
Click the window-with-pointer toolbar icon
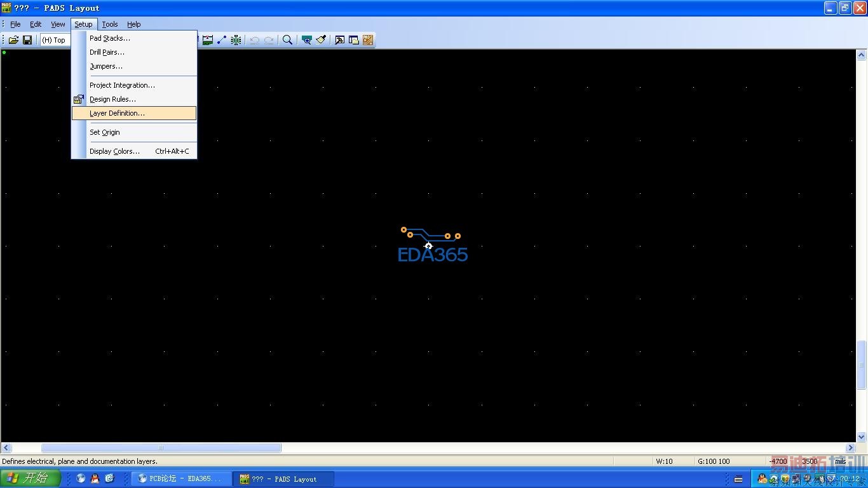(x=340, y=40)
